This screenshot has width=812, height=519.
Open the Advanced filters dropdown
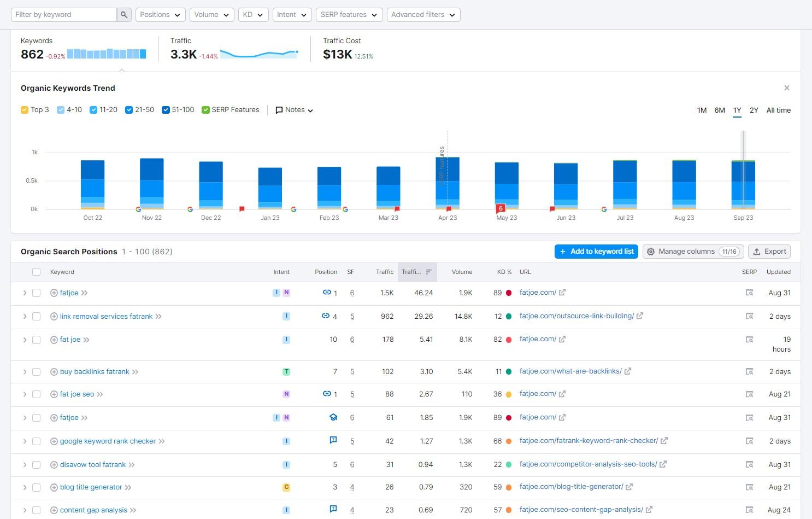(423, 15)
